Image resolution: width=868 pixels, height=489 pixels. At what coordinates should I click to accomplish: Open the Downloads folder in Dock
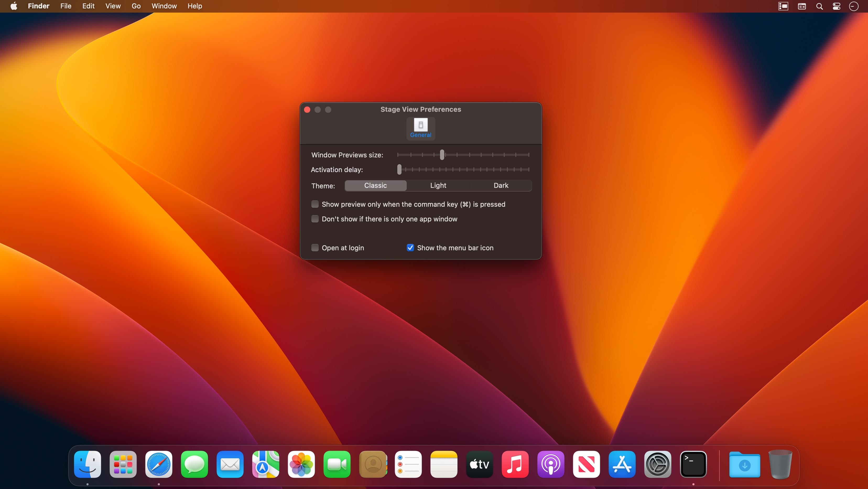coord(744,465)
